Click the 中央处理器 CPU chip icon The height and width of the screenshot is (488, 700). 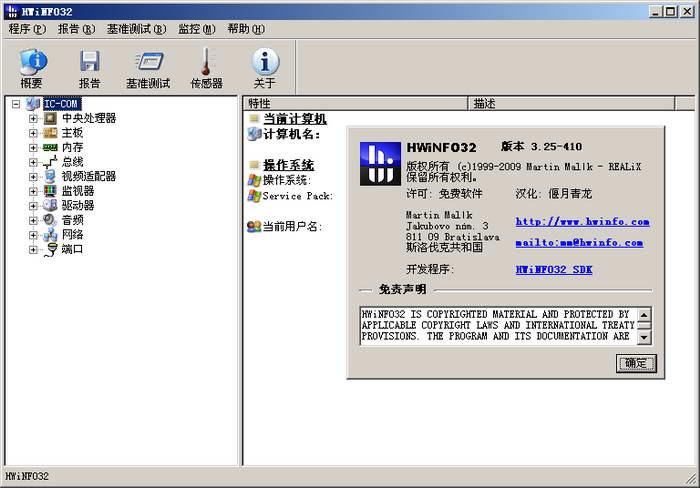click(50, 118)
